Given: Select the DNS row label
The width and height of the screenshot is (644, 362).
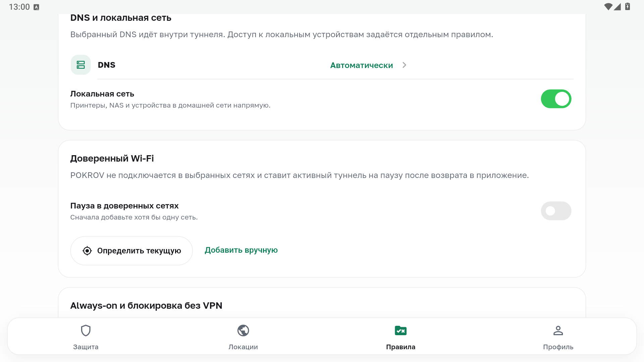Looking at the screenshot, I should [x=106, y=65].
